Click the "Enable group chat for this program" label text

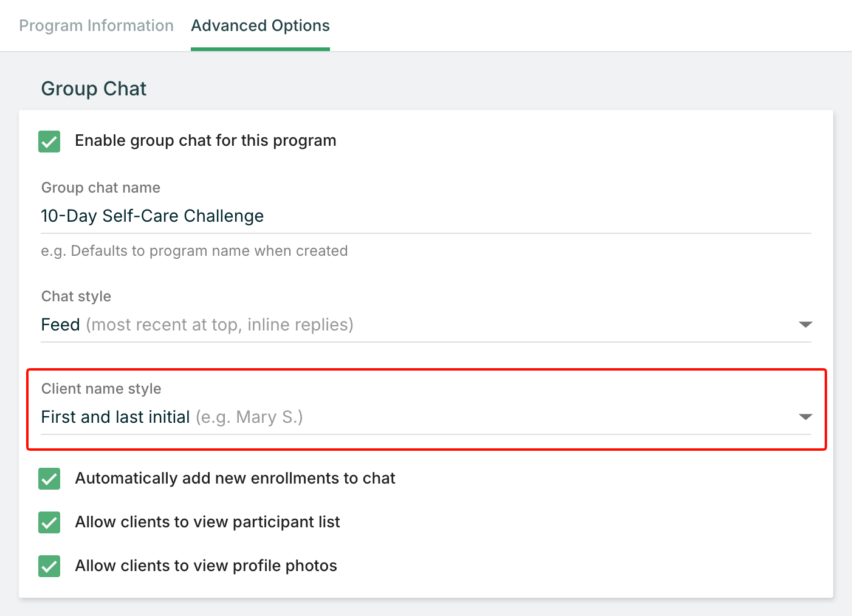pos(205,141)
